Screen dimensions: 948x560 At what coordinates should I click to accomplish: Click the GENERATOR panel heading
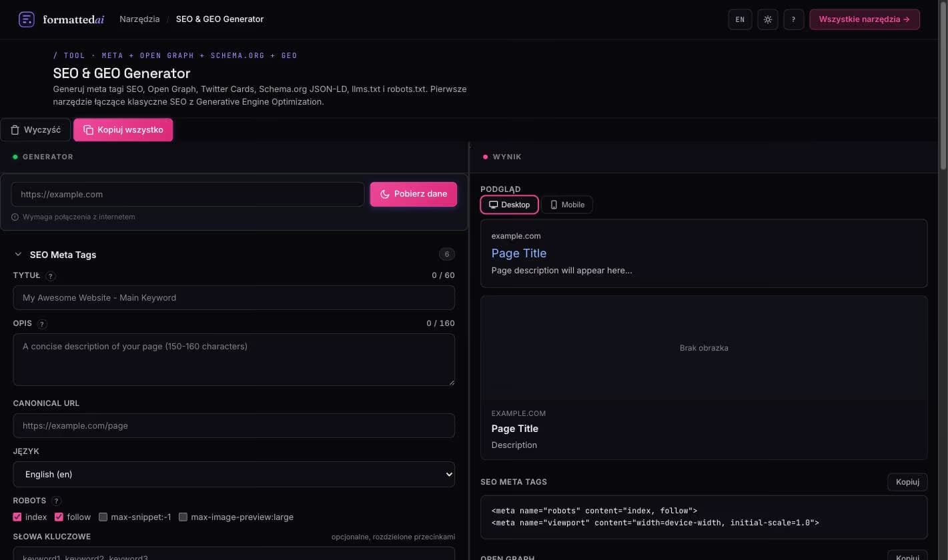click(x=48, y=157)
